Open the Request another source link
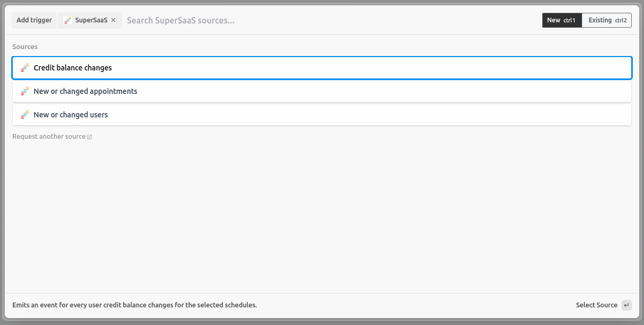This screenshot has width=644, height=325. click(x=48, y=136)
